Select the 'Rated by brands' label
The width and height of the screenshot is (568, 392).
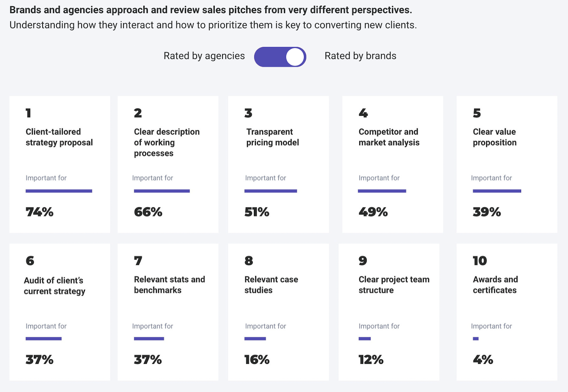360,56
